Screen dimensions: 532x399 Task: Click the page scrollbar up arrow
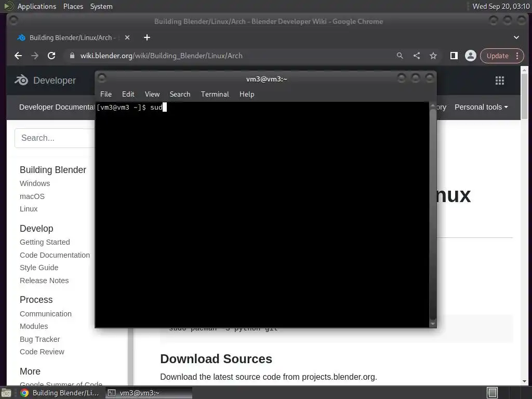coord(524,70)
